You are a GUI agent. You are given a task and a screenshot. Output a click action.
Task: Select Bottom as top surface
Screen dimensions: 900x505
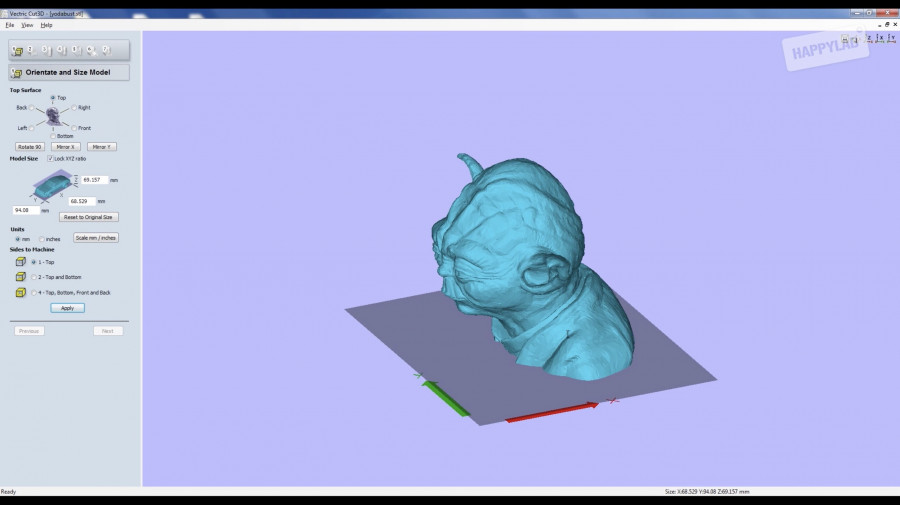coord(53,137)
